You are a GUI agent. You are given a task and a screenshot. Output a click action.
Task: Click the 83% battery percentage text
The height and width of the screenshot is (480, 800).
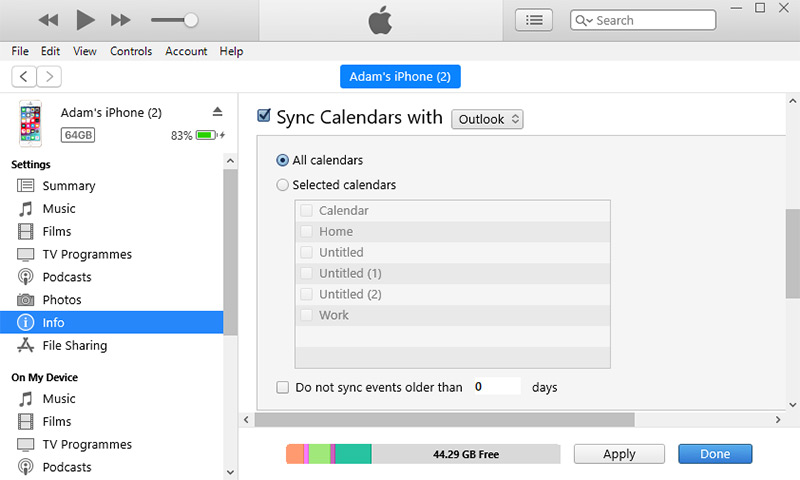tap(182, 136)
